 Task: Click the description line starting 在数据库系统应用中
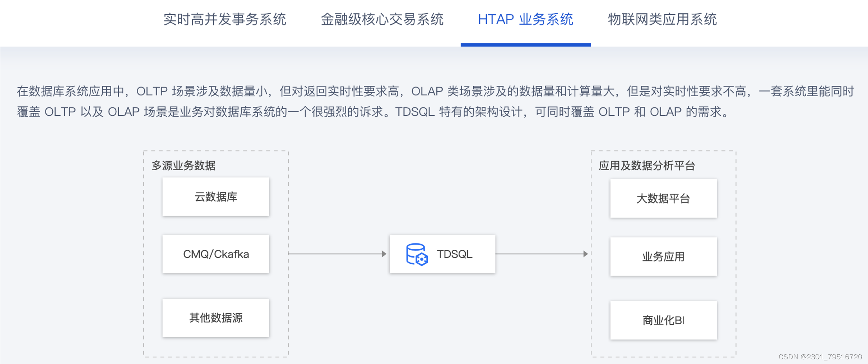click(435, 92)
